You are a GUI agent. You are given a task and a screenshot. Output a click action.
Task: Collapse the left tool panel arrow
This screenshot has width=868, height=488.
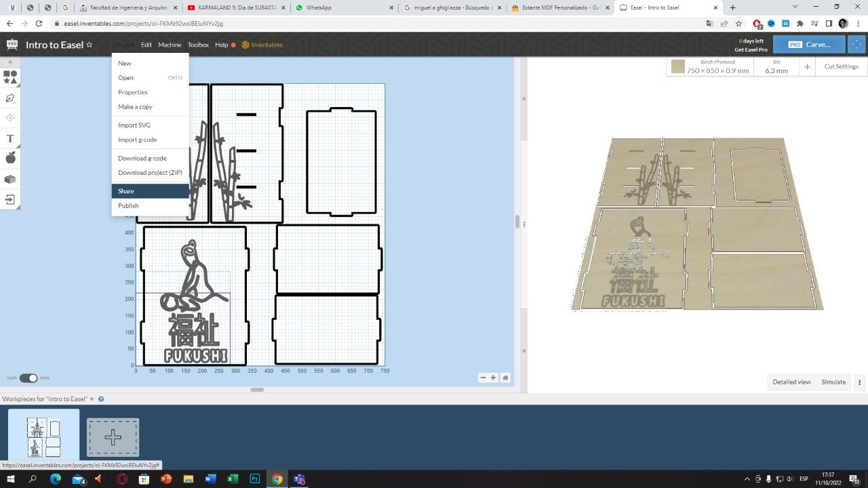9,62
